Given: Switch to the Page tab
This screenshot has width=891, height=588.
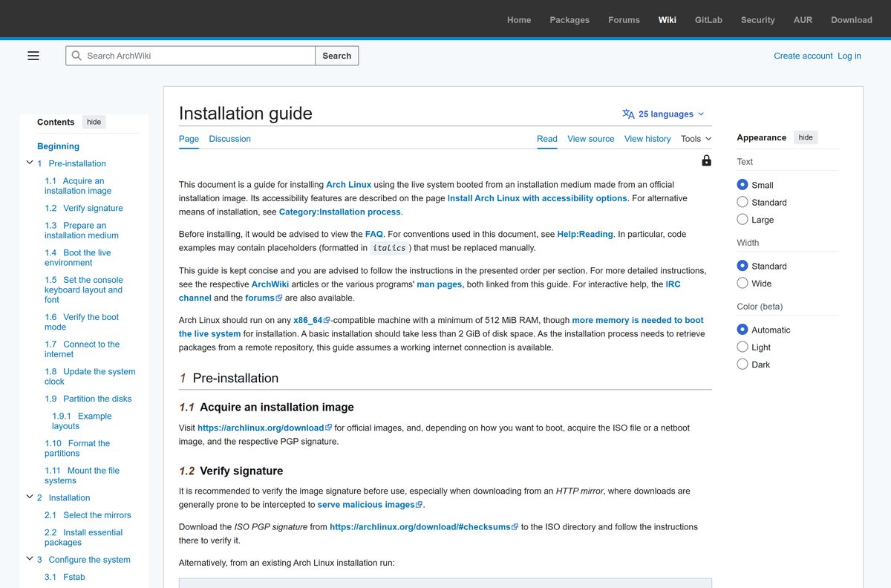Looking at the screenshot, I should [189, 139].
